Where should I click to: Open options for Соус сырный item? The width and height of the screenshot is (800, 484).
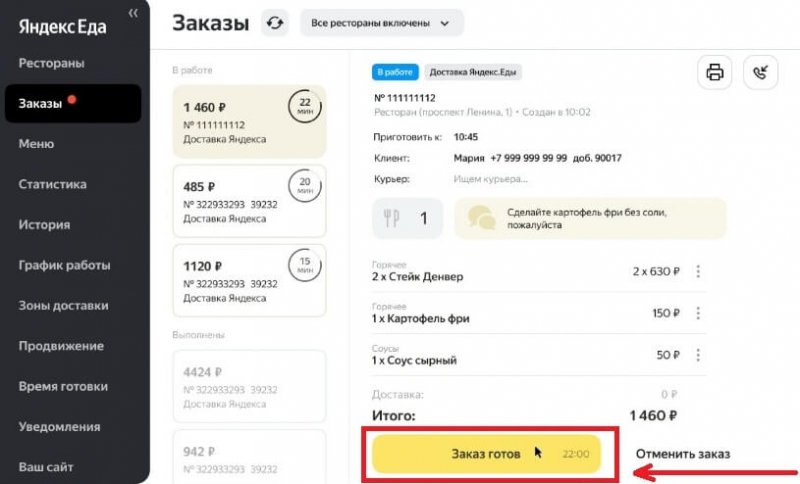[x=698, y=354]
